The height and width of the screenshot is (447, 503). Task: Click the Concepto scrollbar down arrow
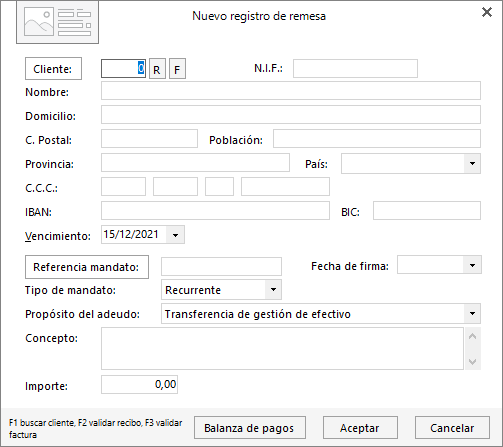point(472,361)
